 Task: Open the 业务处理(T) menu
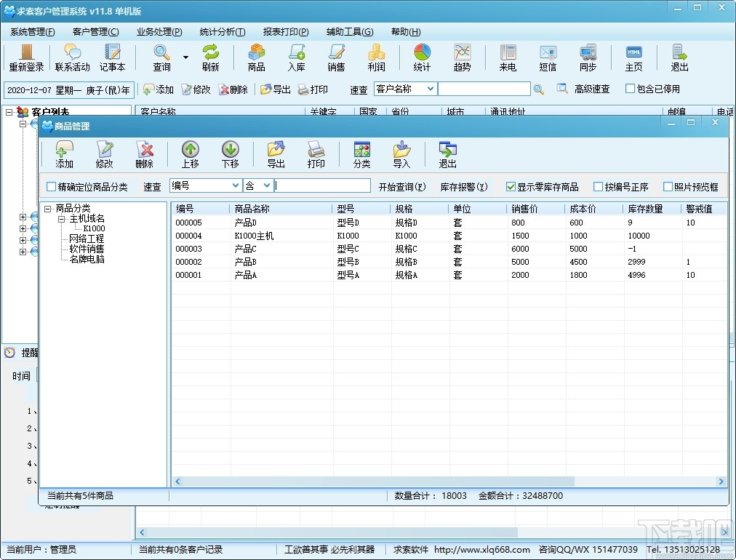coord(159,32)
